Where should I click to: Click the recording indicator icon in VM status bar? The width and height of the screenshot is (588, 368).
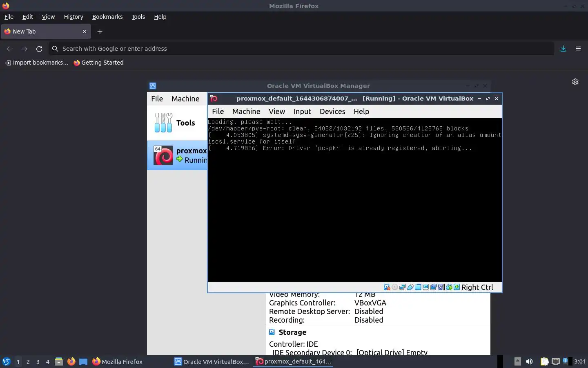[x=434, y=287]
